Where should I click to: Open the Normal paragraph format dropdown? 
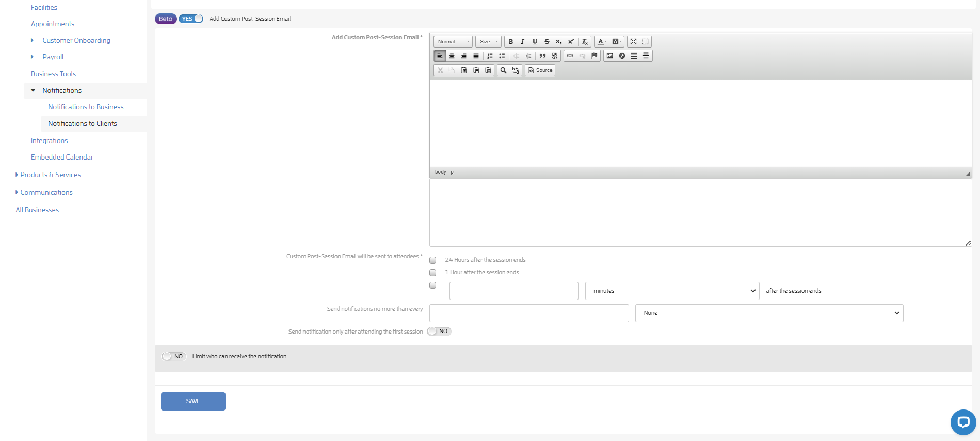[x=453, y=42]
